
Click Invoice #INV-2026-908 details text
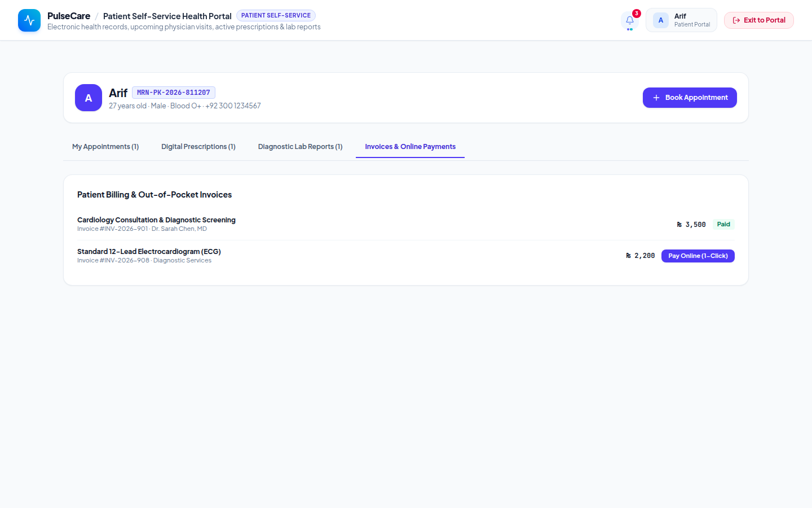point(144,261)
